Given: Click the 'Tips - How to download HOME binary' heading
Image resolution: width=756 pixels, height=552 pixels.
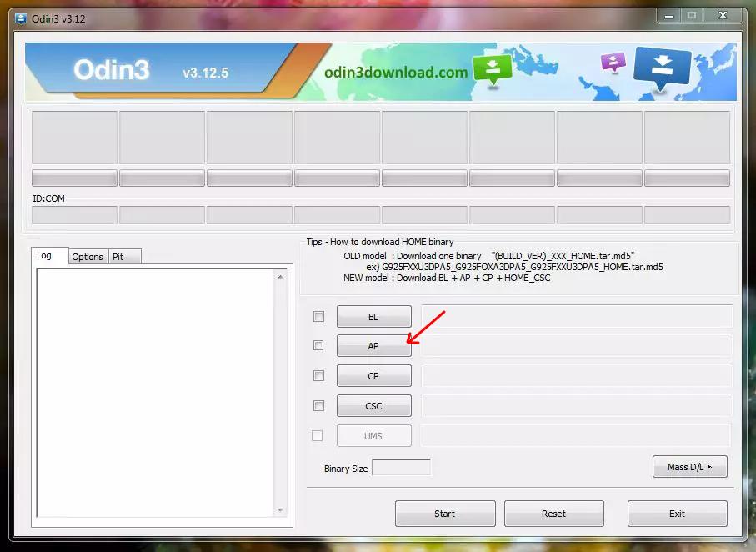Looking at the screenshot, I should tap(380, 242).
